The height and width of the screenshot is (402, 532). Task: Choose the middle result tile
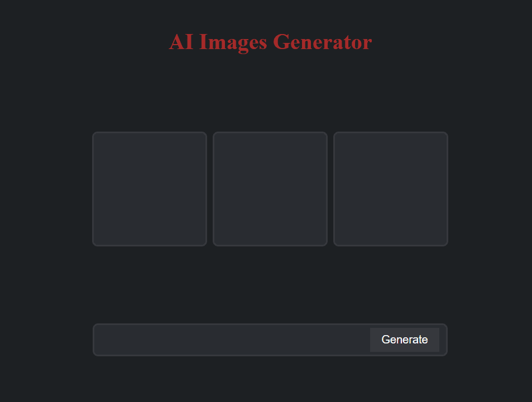270,189
